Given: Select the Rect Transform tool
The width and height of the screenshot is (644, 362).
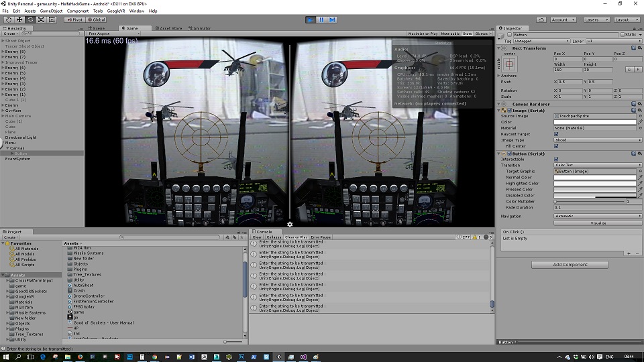Looking at the screenshot, I should click(x=52, y=19).
